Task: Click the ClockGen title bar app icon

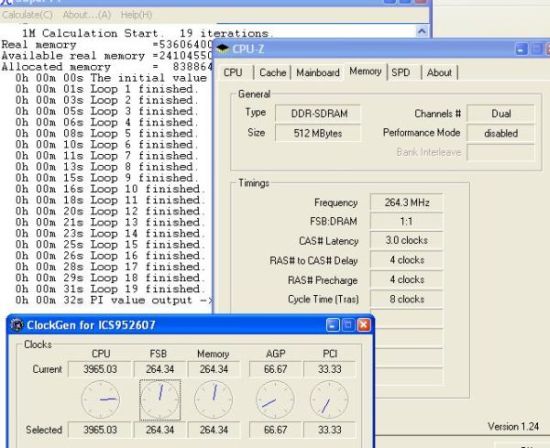Action: point(16,325)
